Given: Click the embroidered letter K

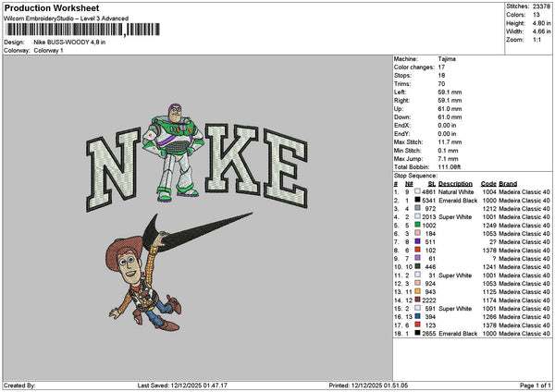Looking at the screenshot, I should tap(232, 160).
